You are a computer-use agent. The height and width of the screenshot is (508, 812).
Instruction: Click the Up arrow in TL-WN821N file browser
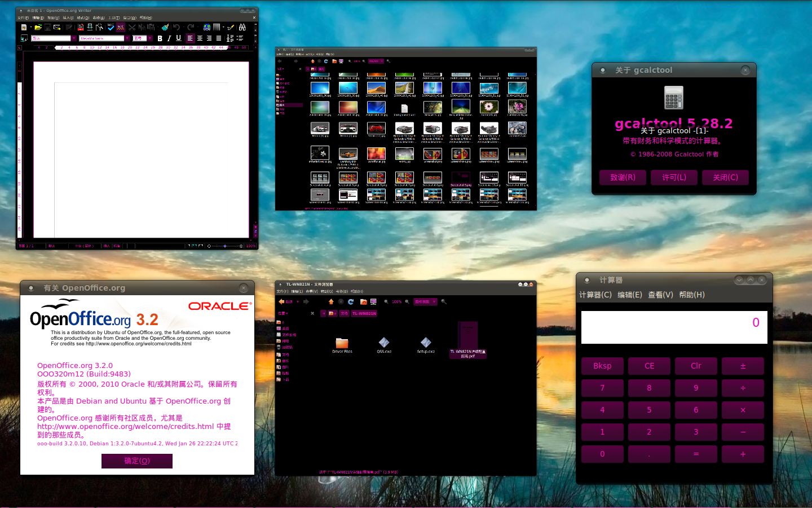point(331,301)
